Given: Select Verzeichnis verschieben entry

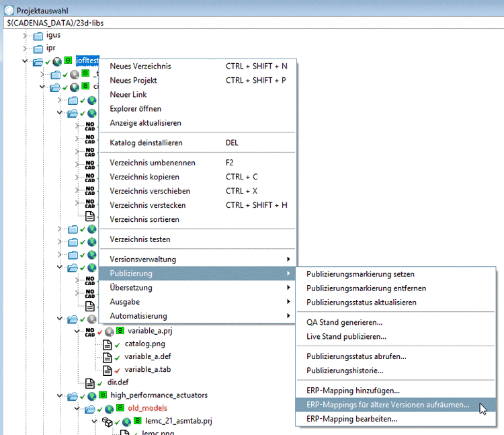Looking at the screenshot, I should coord(198,191).
